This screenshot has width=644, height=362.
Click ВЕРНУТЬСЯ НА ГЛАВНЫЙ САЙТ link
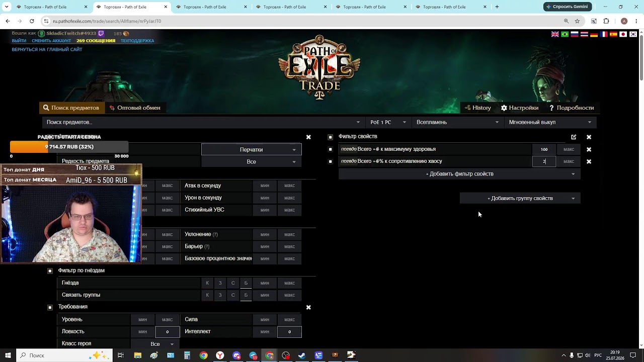(x=47, y=49)
